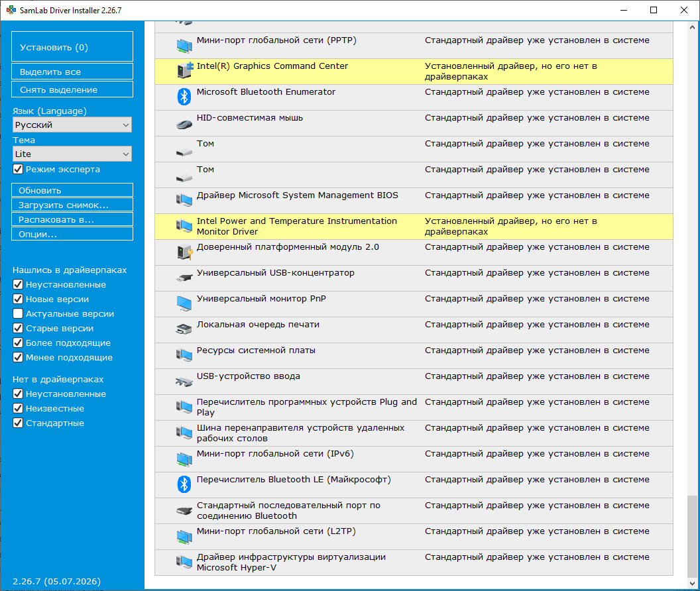Click the Установить (0) button
This screenshot has height=591, width=700.
coord(72,46)
